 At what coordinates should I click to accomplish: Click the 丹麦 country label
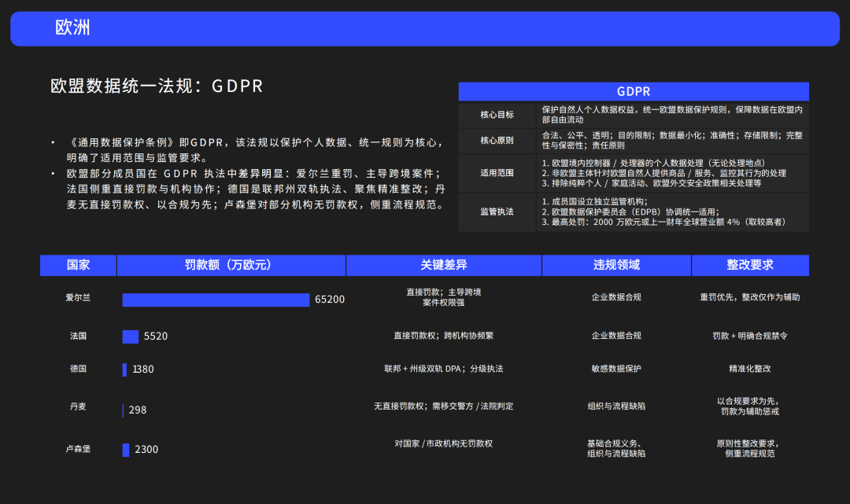click(78, 407)
